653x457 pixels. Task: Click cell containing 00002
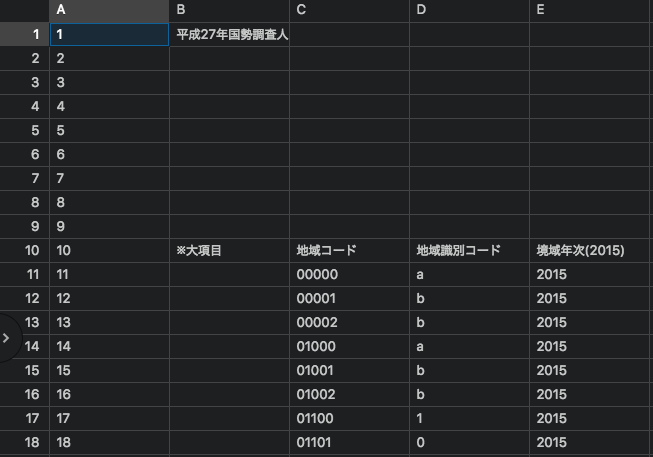click(x=349, y=322)
